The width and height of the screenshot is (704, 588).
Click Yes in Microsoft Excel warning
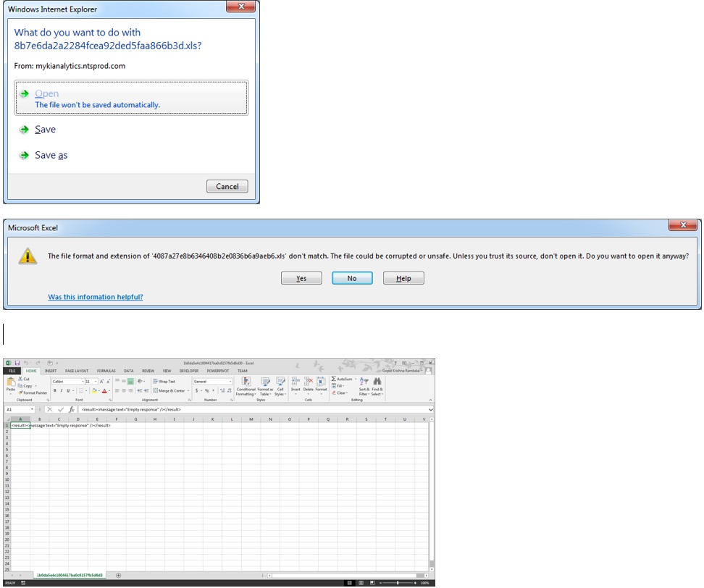tap(301, 278)
